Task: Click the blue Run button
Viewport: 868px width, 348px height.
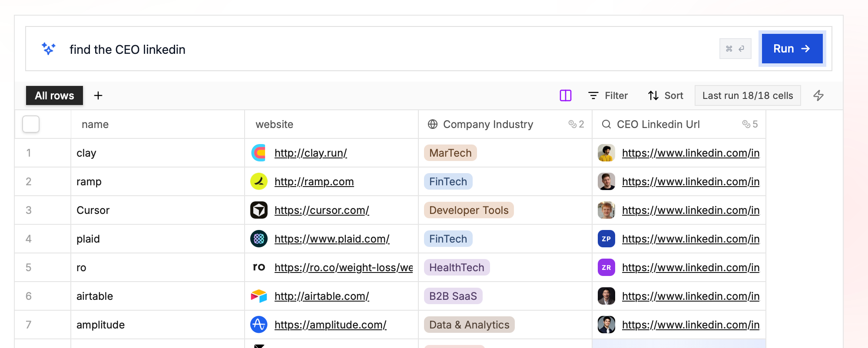Action: (x=792, y=49)
